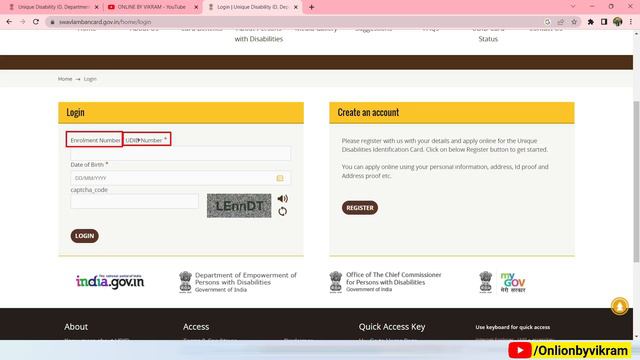Play the captcha audio speaker icon
The width and height of the screenshot is (640, 360).
point(282,199)
